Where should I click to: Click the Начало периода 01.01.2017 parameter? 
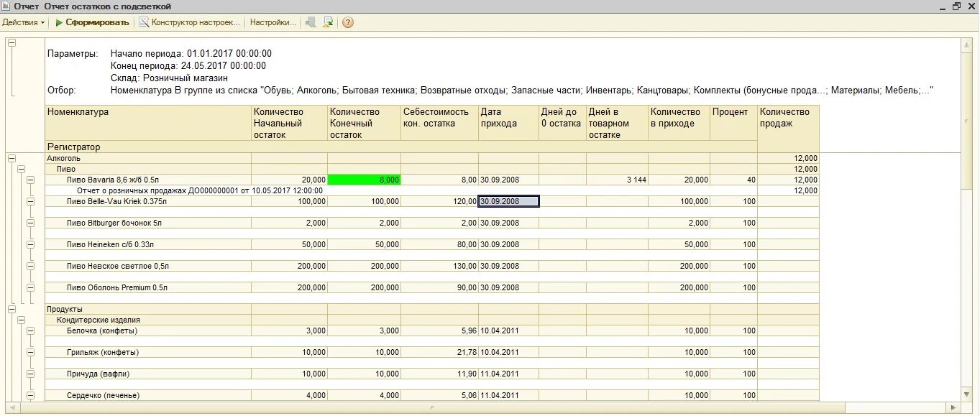pyautogui.click(x=191, y=54)
